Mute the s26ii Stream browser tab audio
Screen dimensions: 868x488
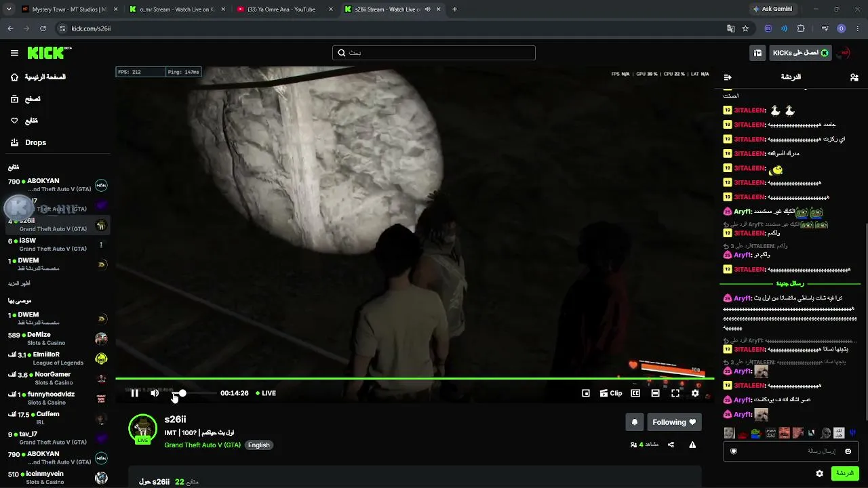click(x=428, y=9)
